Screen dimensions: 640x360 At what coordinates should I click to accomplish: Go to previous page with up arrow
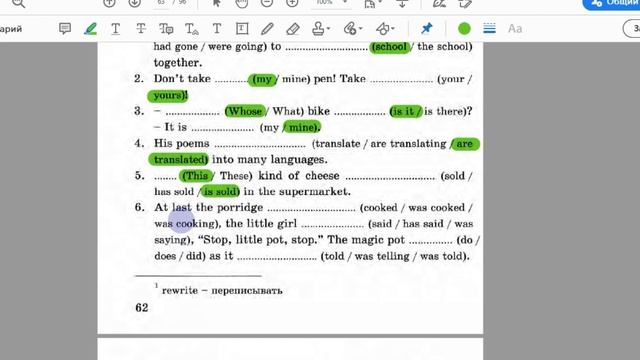click(x=109, y=3)
